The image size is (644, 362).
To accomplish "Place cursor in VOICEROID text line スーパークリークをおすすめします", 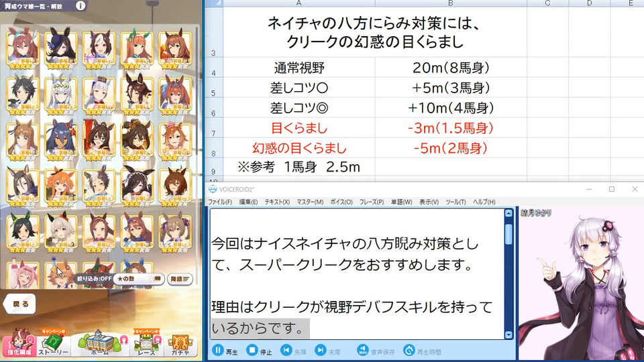I will point(356,265).
